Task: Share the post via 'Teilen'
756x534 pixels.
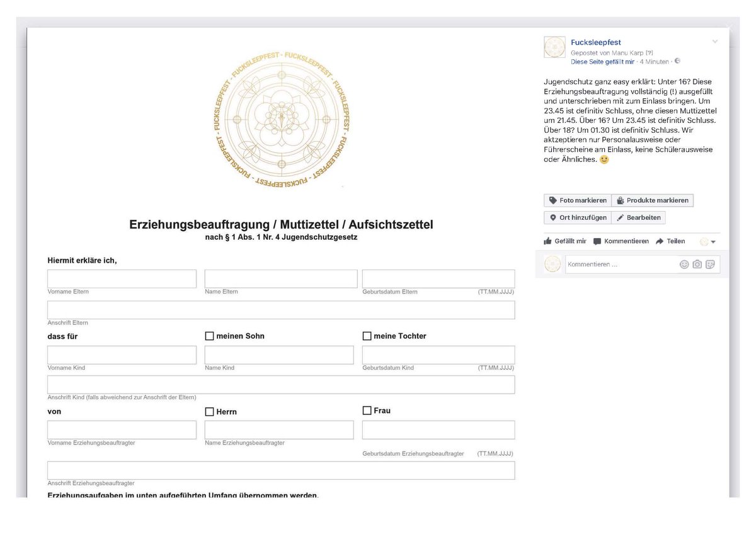Action: (670, 241)
